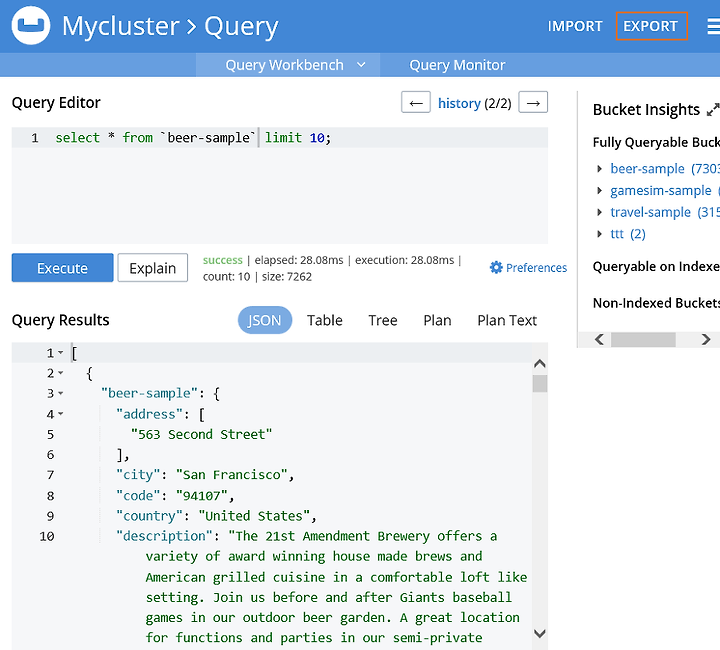This screenshot has height=650, width=720.
Task: Collapse line 3 beer-sample fold arrow
Action: 61,393
